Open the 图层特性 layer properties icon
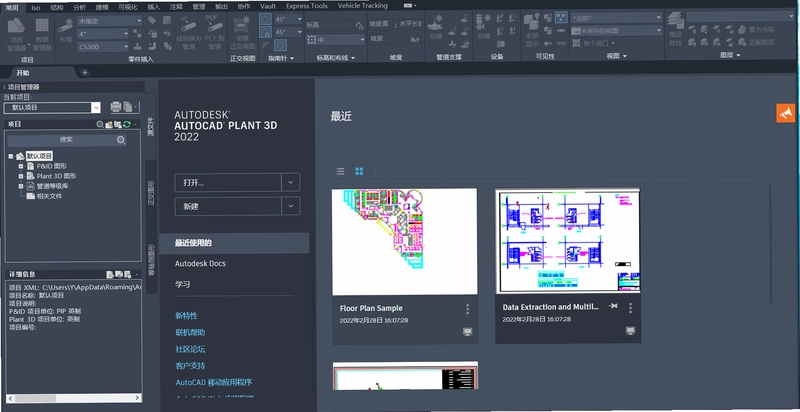Viewport: 800px width, 412px height. [676, 31]
